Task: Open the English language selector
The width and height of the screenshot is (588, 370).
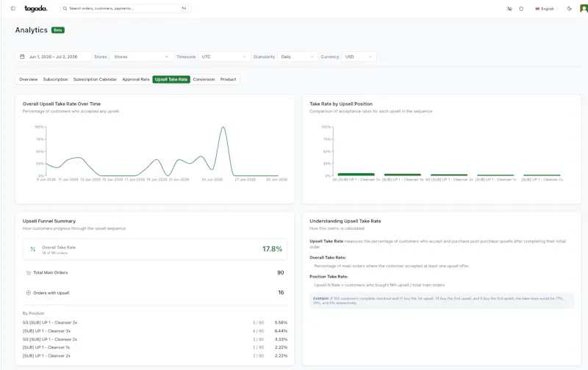Action: tap(547, 9)
